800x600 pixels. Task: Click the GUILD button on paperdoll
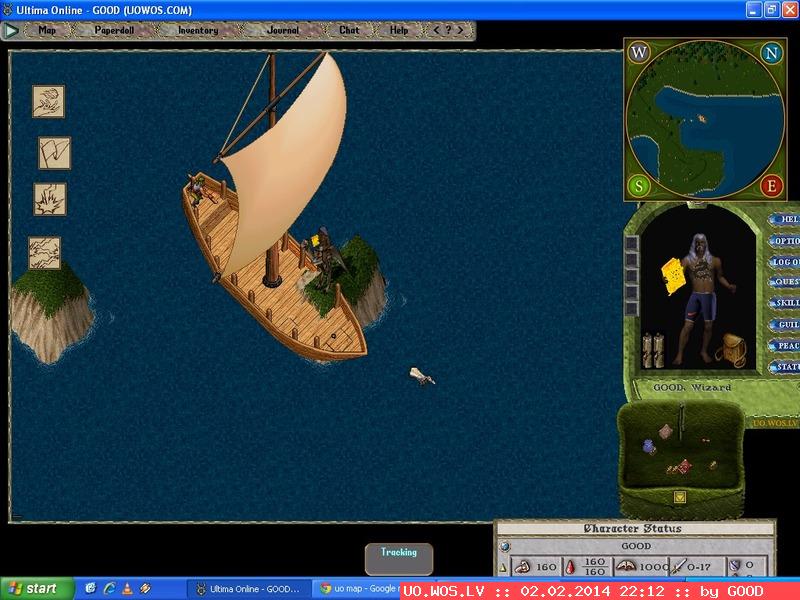[x=785, y=324]
